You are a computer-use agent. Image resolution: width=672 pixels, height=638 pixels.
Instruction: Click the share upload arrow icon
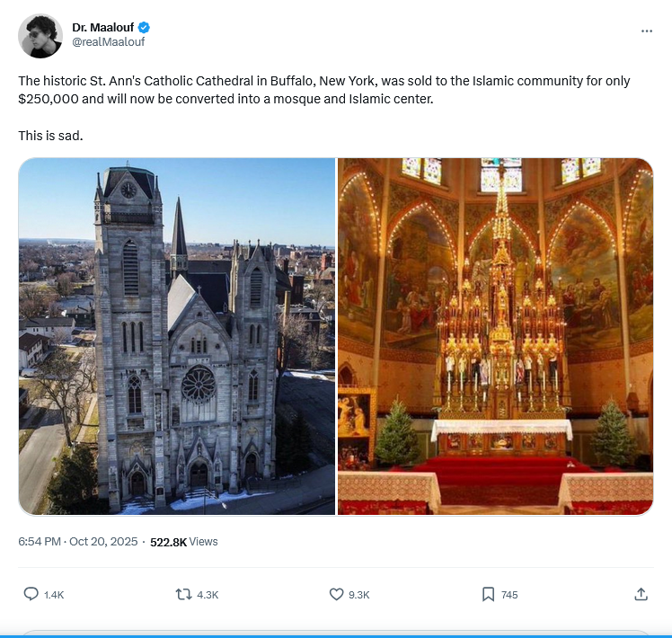[x=641, y=594]
